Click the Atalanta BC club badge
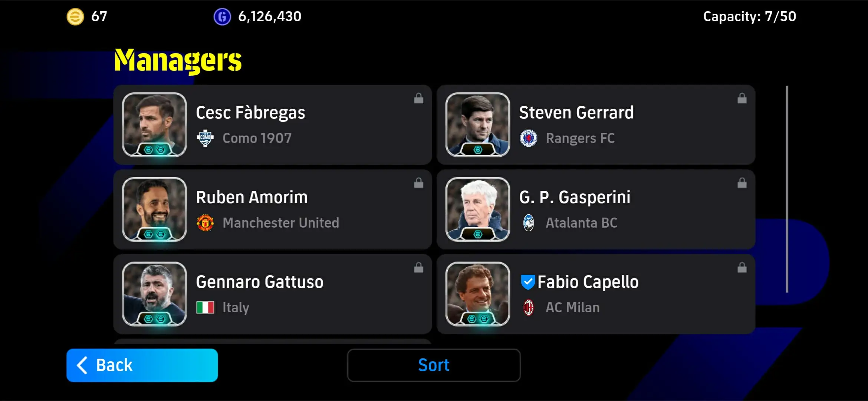The image size is (868, 401). pos(529,223)
